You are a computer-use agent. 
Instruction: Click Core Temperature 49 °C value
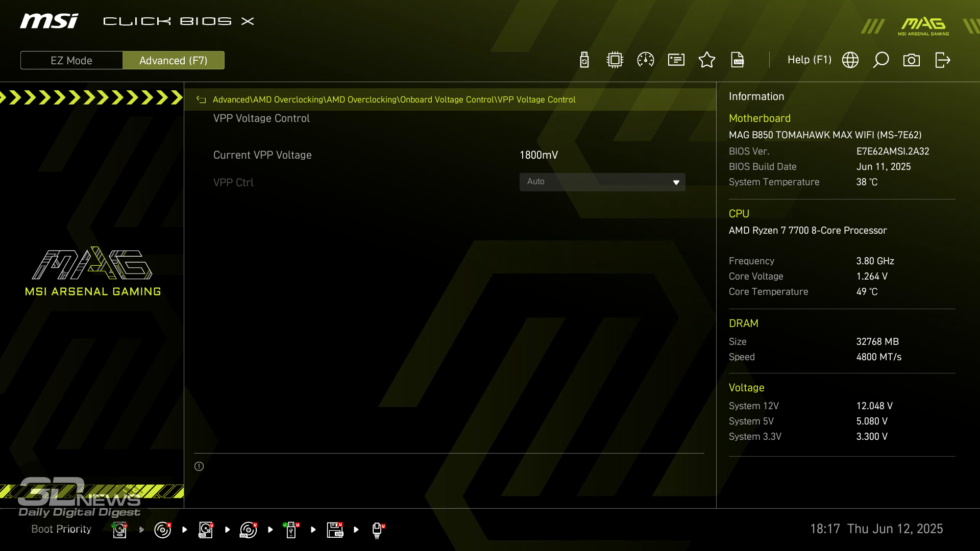coord(867,292)
